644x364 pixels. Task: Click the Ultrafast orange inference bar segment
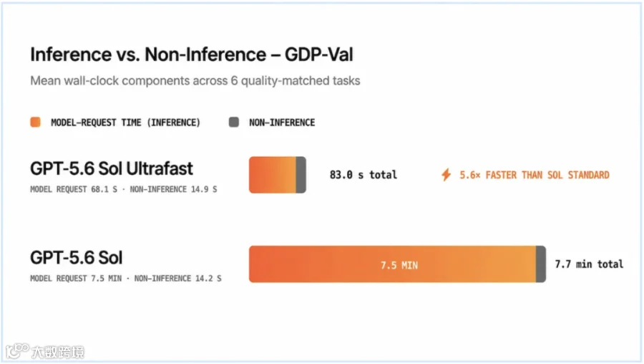coord(273,175)
